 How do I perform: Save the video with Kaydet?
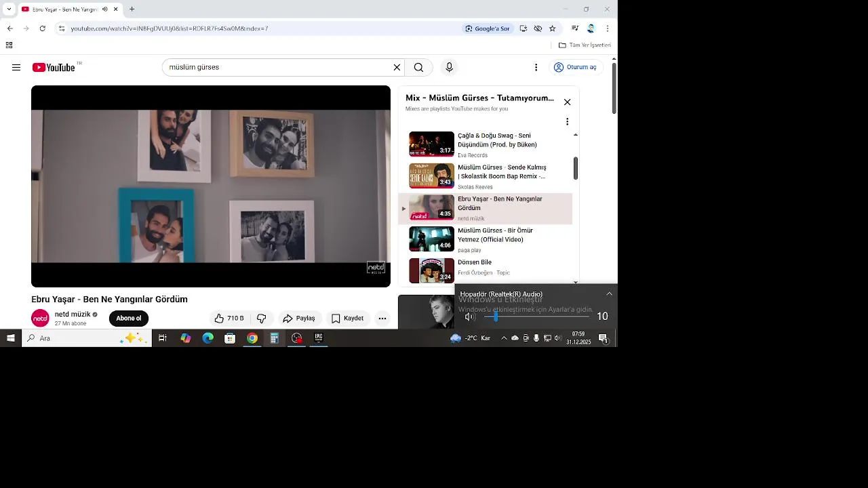pos(347,319)
